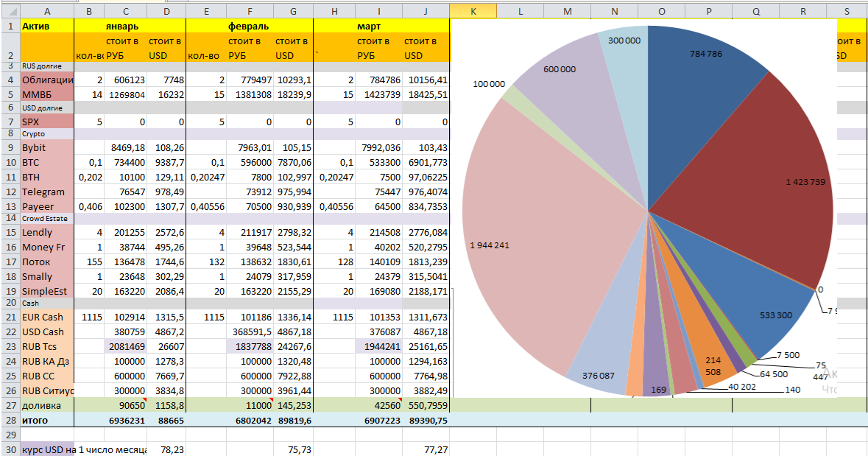
Task: Select the 'RUB Tcs' row label
Action: 47,346
